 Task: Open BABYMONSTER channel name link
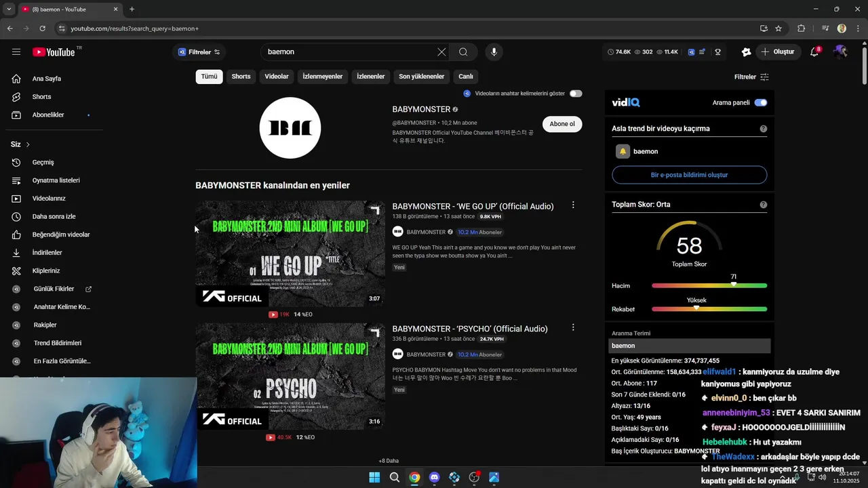coord(421,109)
